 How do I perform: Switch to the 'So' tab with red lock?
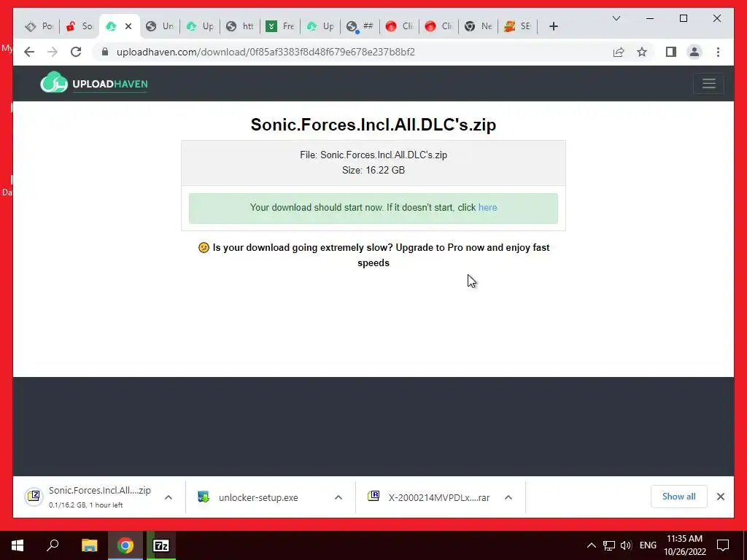pos(80,26)
